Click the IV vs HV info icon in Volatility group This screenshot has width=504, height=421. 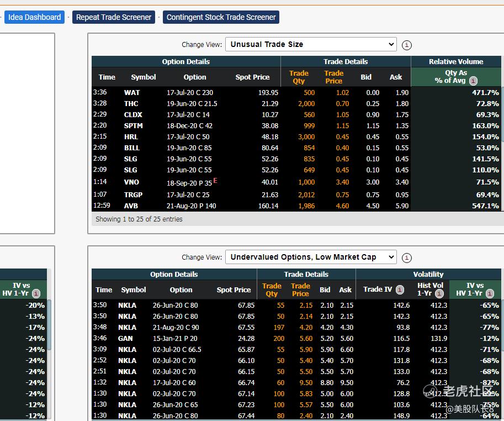coord(490,293)
